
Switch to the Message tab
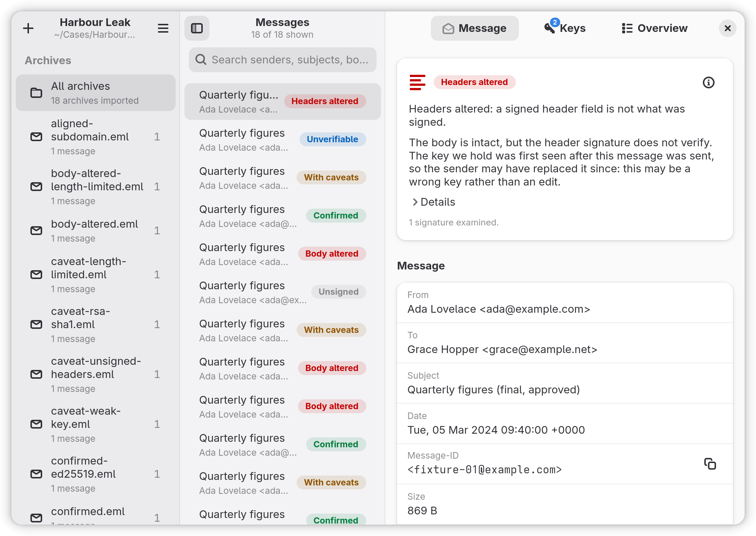coord(474,28)
